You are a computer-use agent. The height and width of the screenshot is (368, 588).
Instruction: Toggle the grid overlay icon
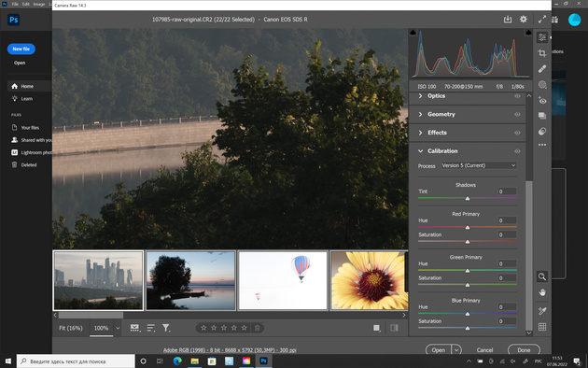coord(542,327)
